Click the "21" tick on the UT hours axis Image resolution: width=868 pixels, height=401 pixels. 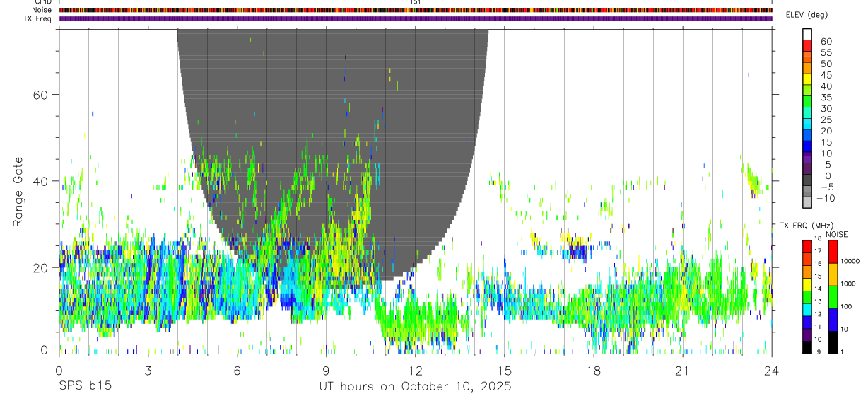click(x=683, y=371)
